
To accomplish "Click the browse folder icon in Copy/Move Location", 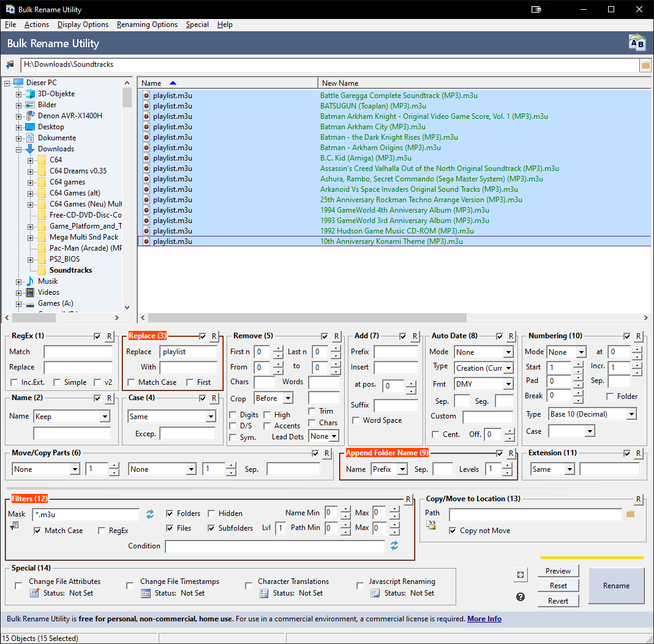I will coord(631,513).
